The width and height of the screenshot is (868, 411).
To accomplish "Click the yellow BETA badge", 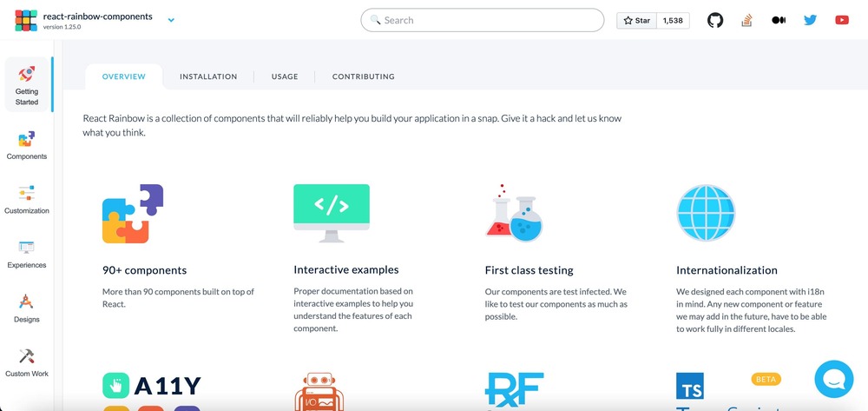I will [x=766, y=379].
